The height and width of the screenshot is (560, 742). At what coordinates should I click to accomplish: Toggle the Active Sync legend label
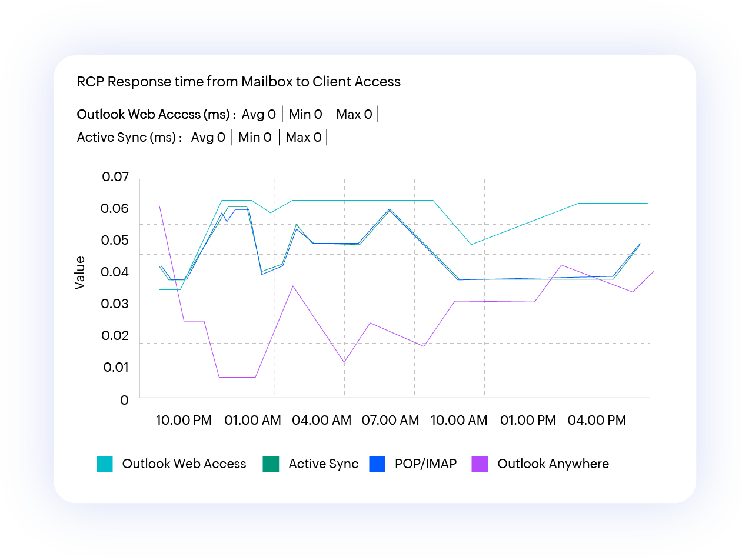pos(323,464)
